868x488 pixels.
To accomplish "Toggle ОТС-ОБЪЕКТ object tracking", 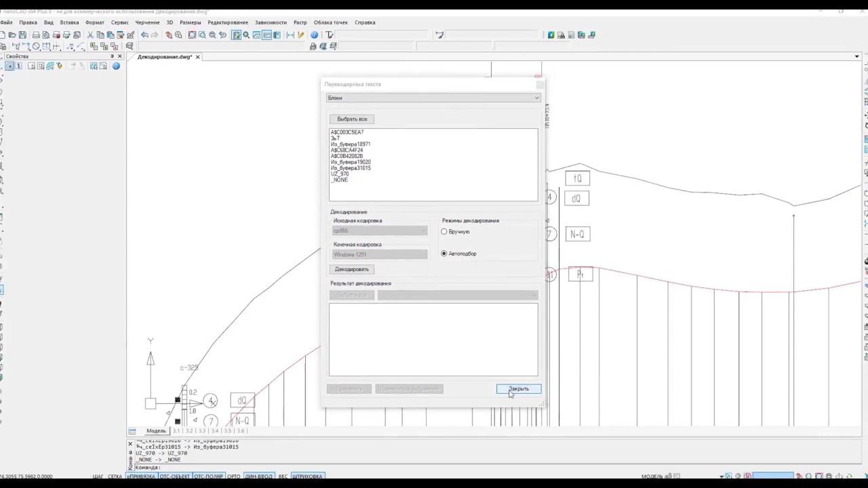I will coord(175,476).
